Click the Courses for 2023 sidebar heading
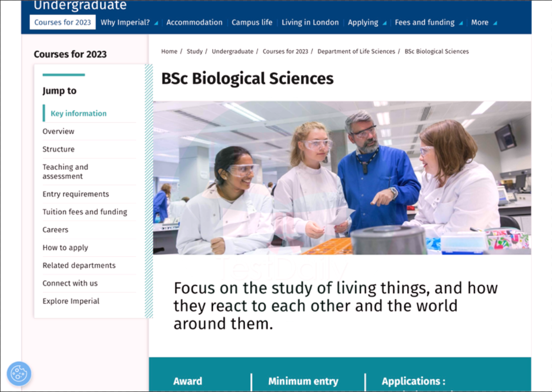The width and height of the screenshot is (552, 392). (x=70, y=54)
